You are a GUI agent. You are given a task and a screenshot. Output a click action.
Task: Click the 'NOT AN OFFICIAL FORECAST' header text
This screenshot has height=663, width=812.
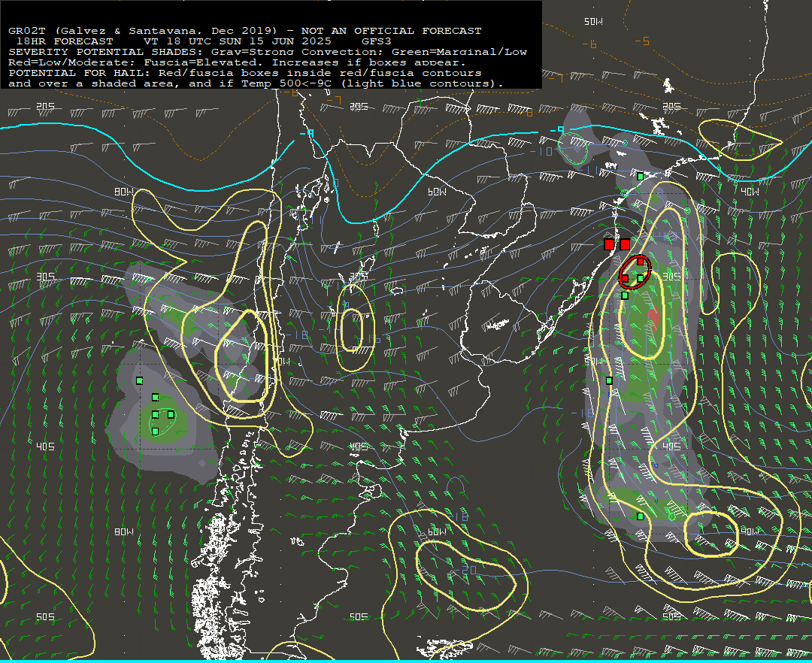click(x=391, y=31)
